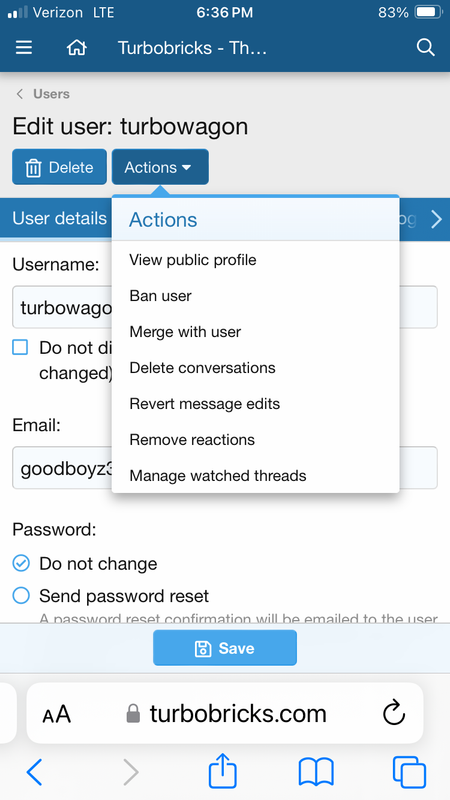
Task: Open the Safari share sheet icon
Action: coord(223,772)
